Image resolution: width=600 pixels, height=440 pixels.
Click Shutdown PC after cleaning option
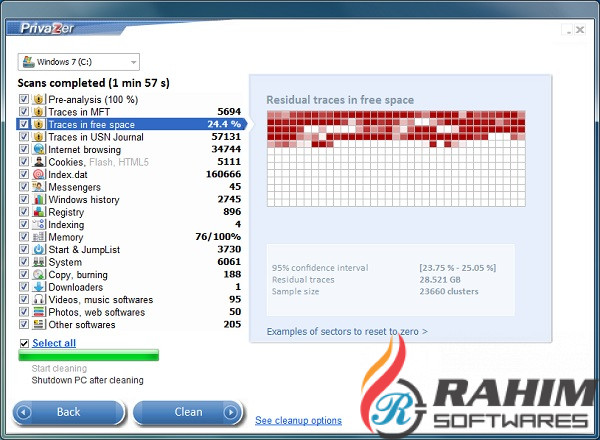[x=88, y=380]
